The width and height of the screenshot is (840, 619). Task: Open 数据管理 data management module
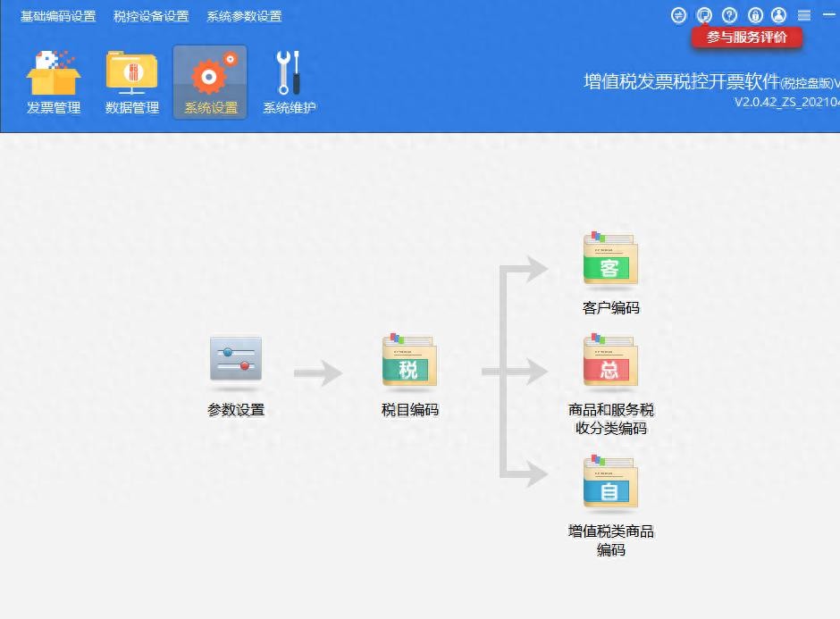point(132,82)
